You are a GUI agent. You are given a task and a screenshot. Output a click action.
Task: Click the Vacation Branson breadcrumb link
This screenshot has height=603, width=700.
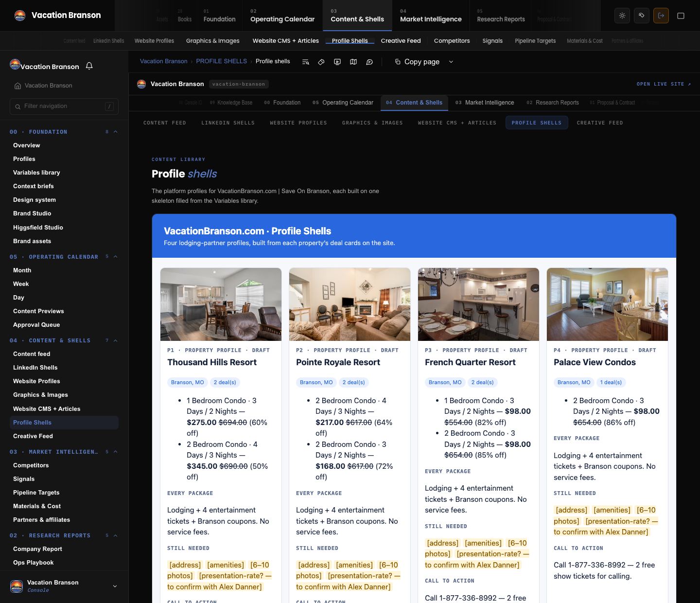pyautogui.click(x=163, y=61)
